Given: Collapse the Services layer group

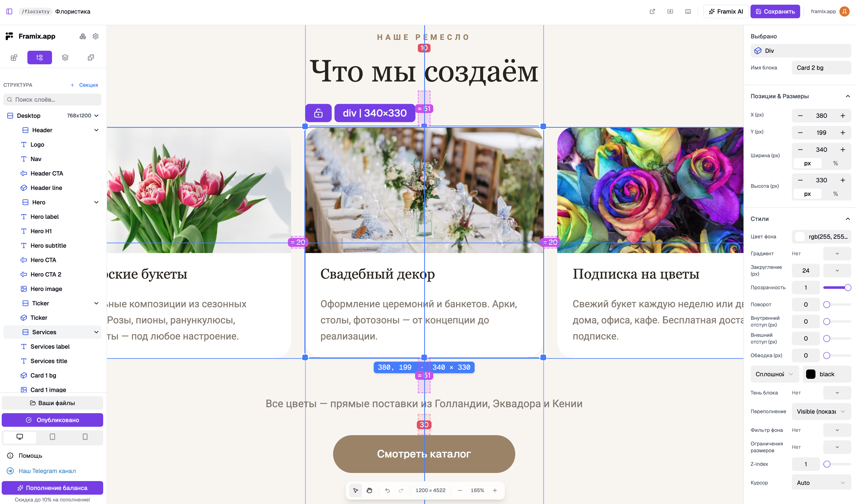Looking at the screenshot, I should point(96,332).
